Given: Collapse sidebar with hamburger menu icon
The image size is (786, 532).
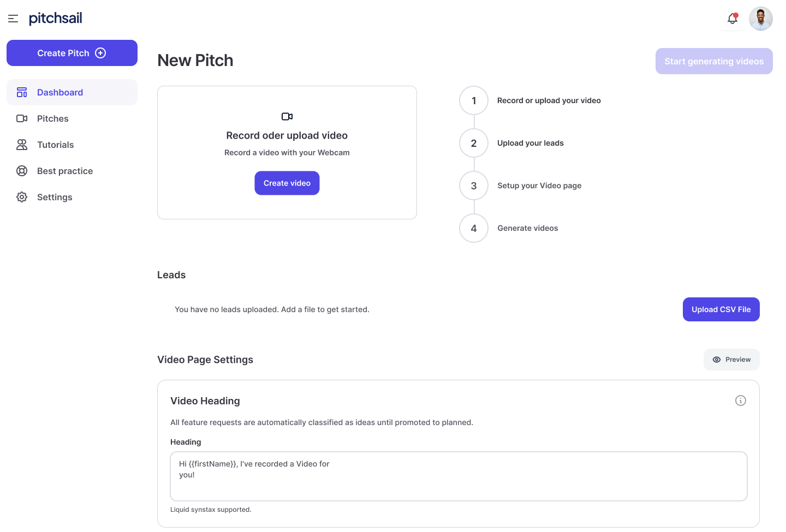Looking at the screenshot, I should point(13,19).
